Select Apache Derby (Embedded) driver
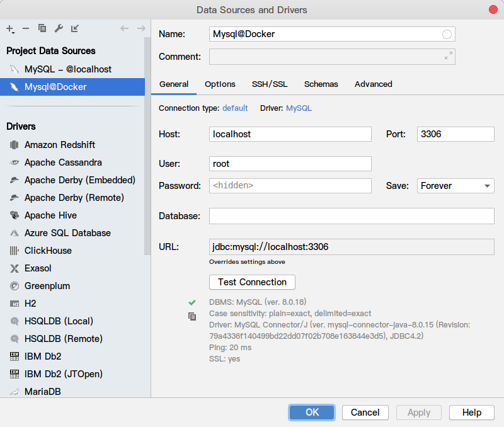 pyautogui.click(x=72, y=180)
